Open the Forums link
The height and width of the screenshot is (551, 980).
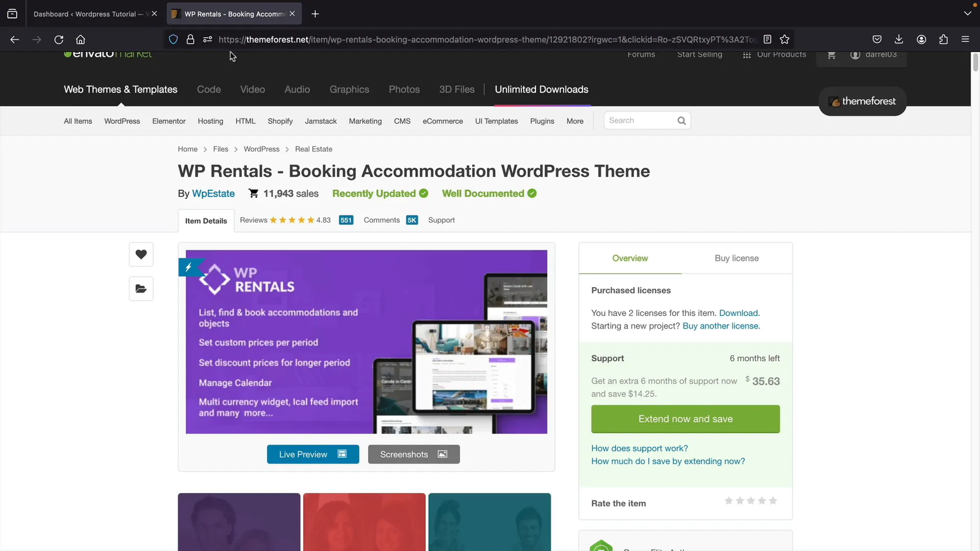(x=641, y=54)
